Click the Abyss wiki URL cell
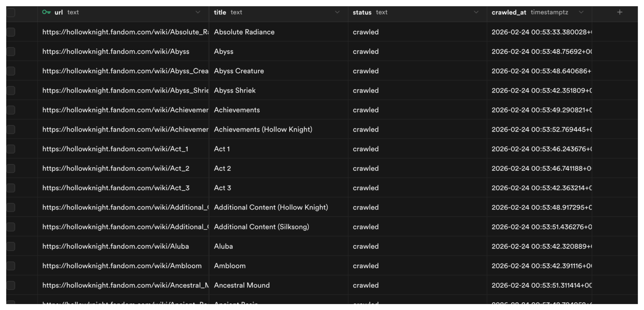This screenshot has height=310, width=644. (x=116, y=51)
